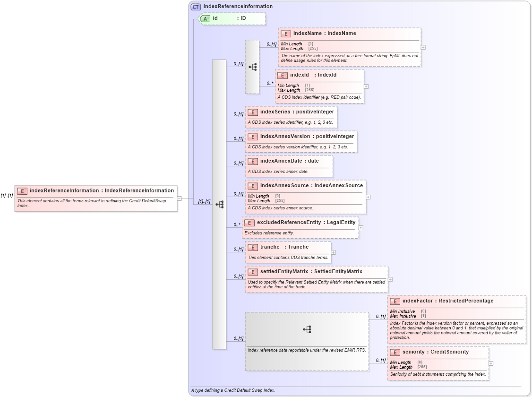Select the A attribute icon beside id
The image size is (532, 397).
[x=205, y=19]
